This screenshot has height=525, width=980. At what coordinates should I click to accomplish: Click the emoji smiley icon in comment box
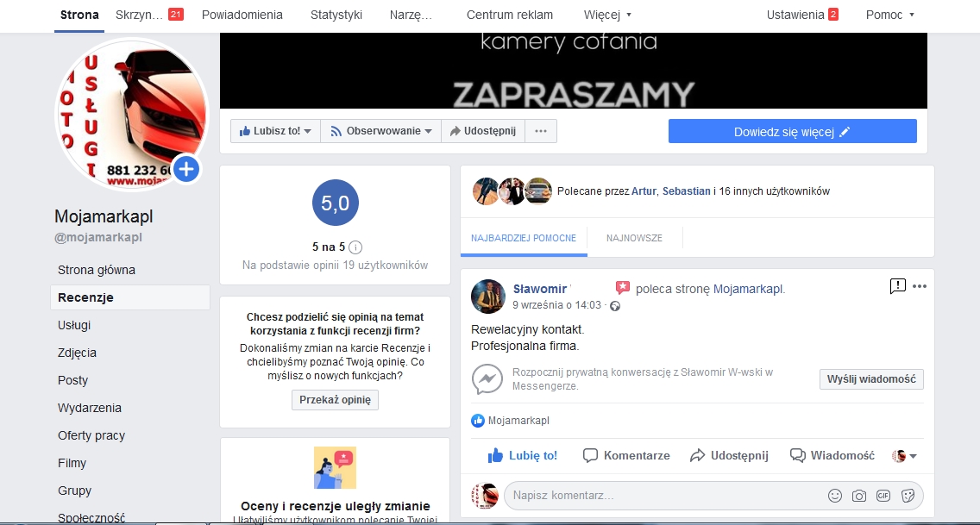point(834,496)
